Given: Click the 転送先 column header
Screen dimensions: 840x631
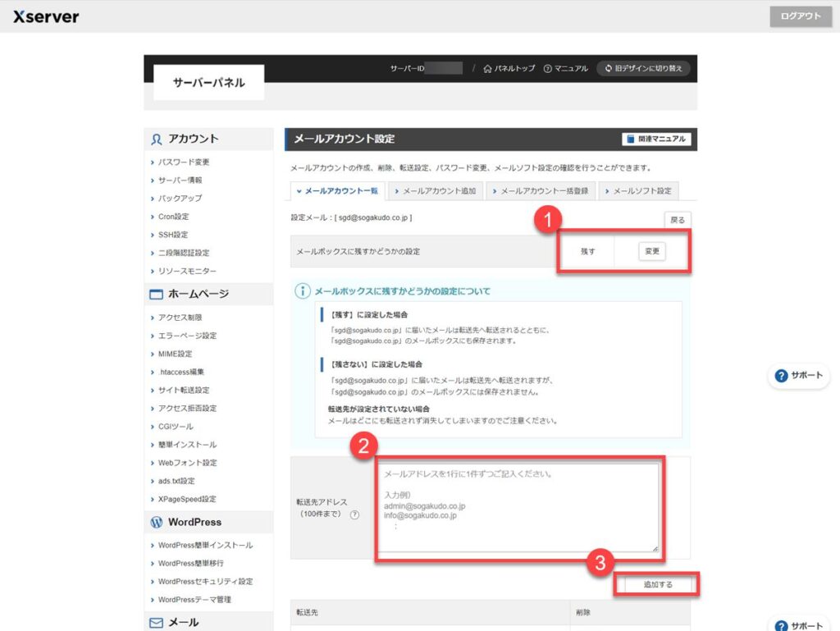Looking at the screenshot, I should [307, 612].
